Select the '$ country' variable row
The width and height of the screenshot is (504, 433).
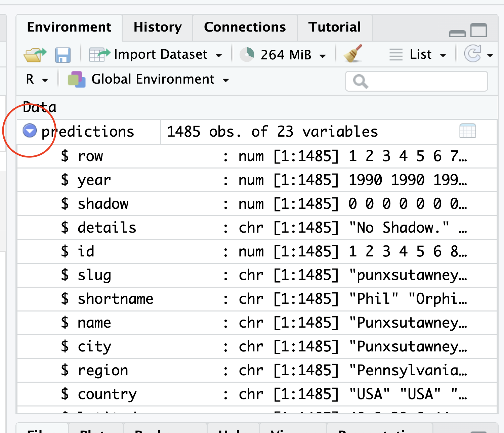click(x=257, y=395)
